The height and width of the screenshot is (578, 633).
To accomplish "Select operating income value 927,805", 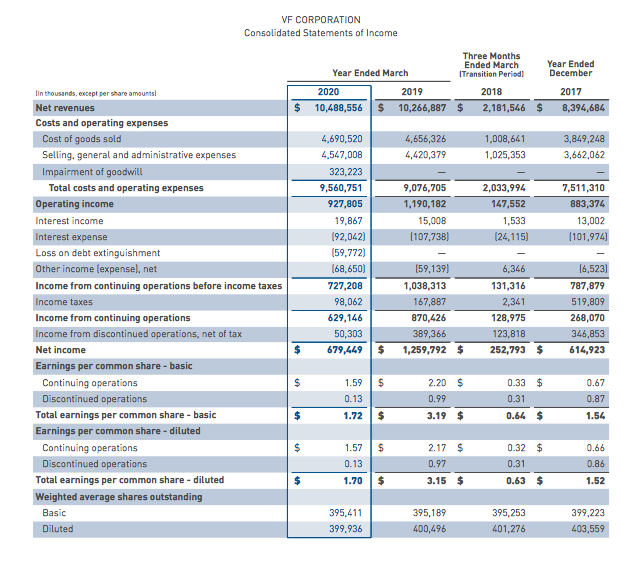I will tap(345, 204).
